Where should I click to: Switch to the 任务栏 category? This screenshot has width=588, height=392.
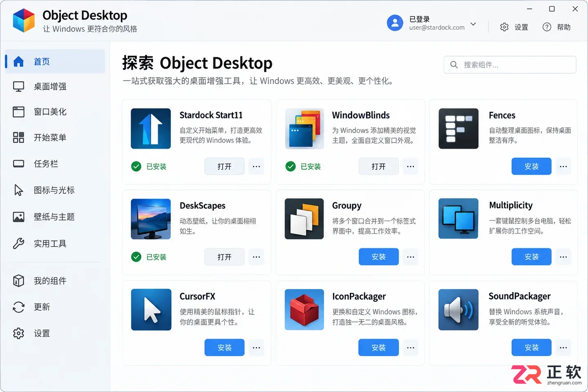coord(55,164)
